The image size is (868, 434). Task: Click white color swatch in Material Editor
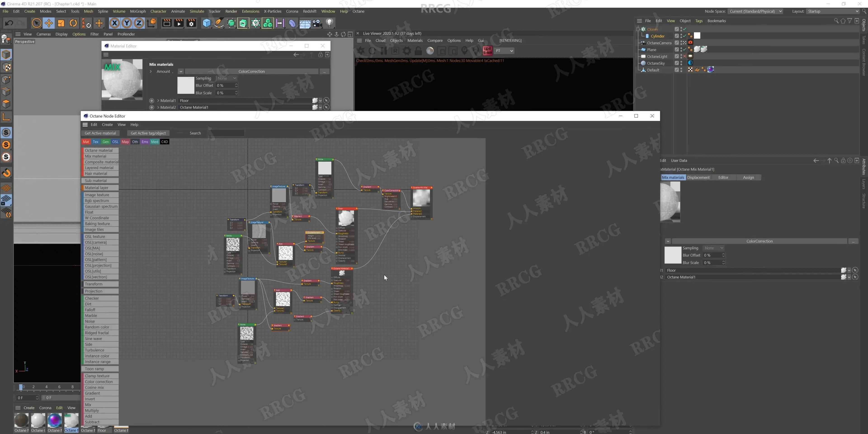186,85
